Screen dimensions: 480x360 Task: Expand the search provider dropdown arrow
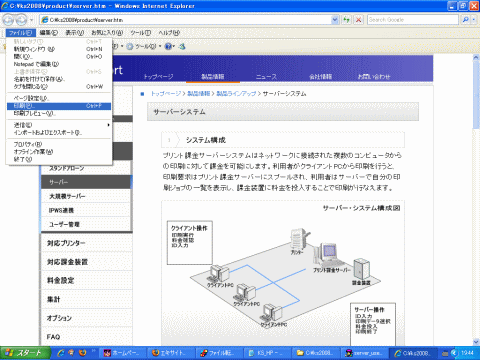(x=474, y=20)
